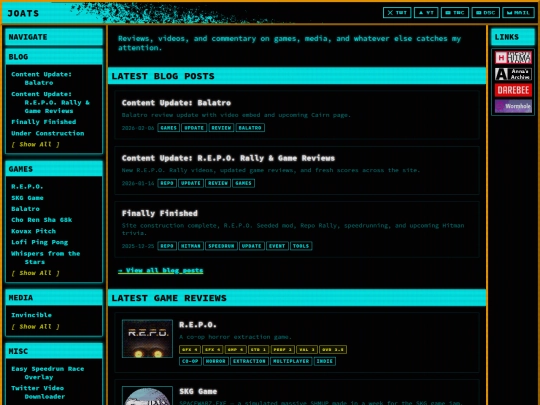Open the SKG Game cover thumbnail

(147, 396)
